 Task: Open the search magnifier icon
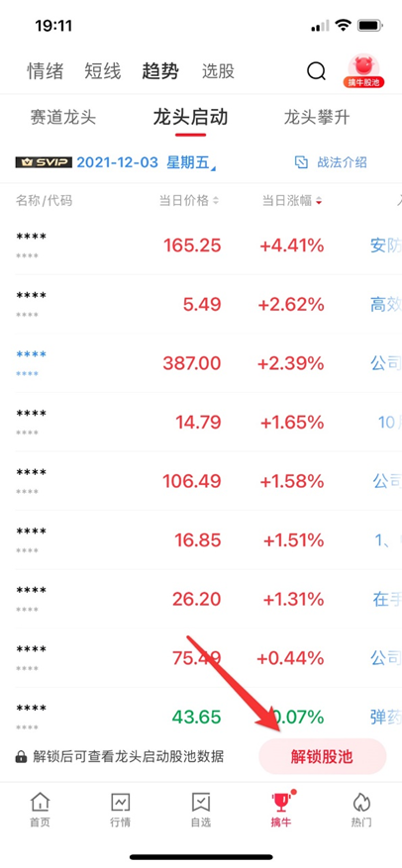click(x=316, y=71)
